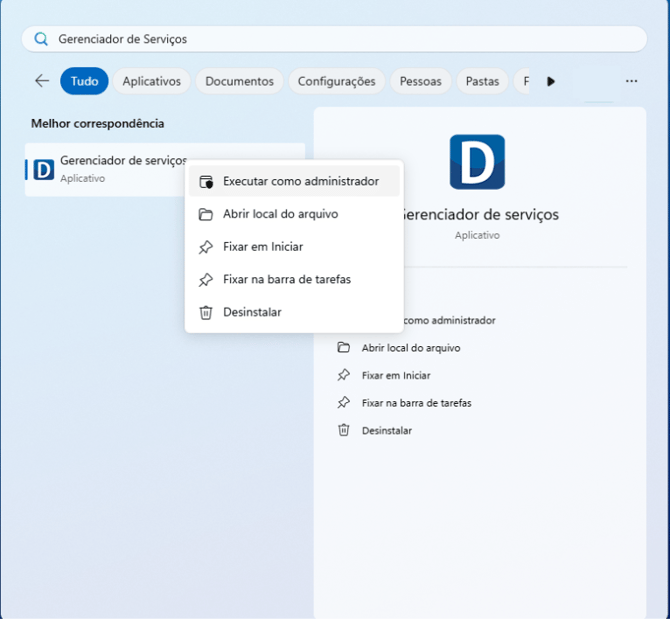This screenshot has height=619, width=670.
Task: Click the large app icon in preview pane
Action: [477, 162]
